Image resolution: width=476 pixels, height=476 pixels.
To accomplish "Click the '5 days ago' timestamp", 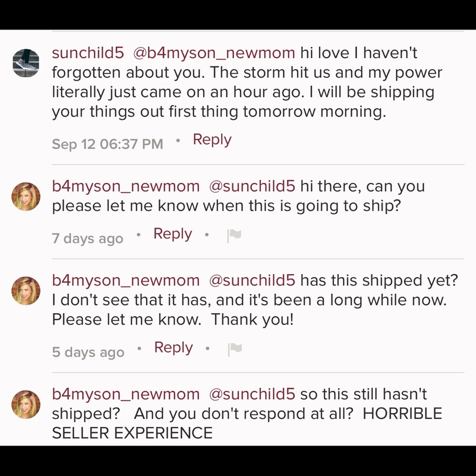I will [x=88, y=352].
